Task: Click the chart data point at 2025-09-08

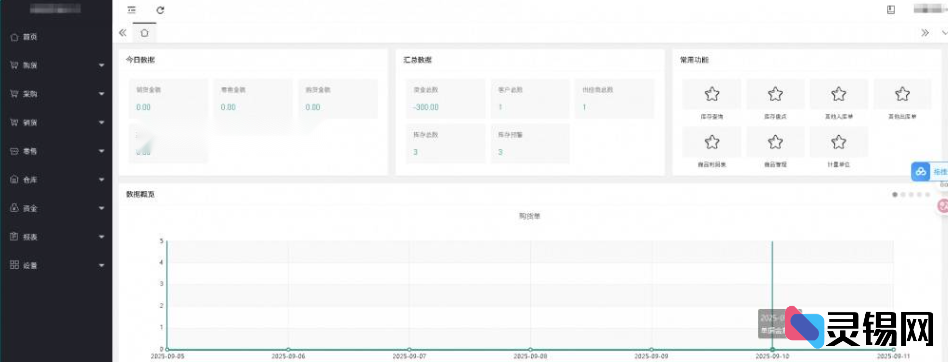Action: pos(530,349)
